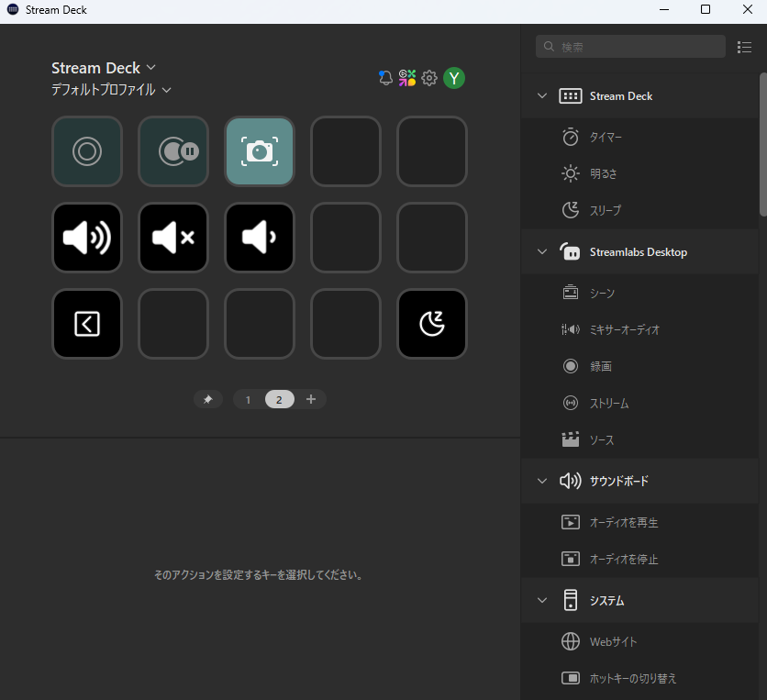Collapse the サウンドボード category
Screen dimensions: 767x700
pyautogui.click(x=542, y=481)
